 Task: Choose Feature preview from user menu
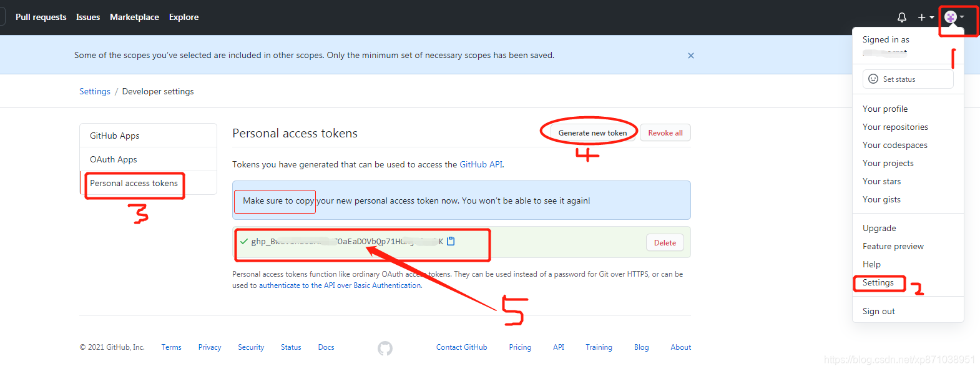coord(893,246)
